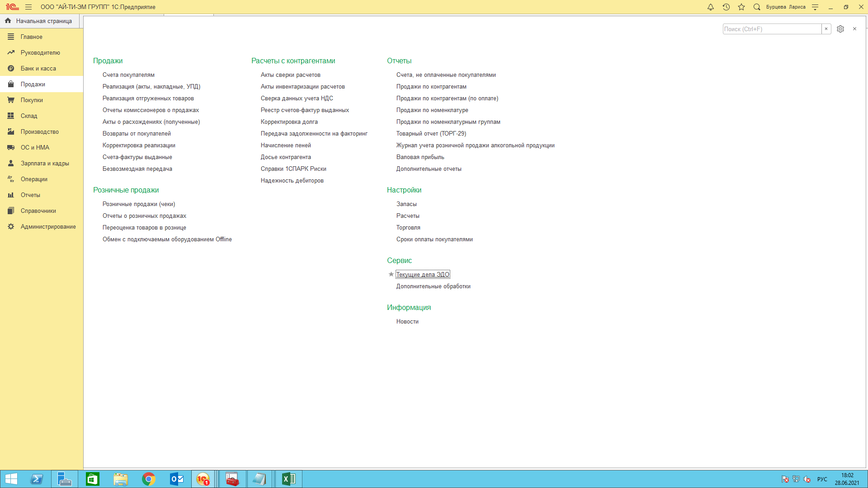Open the hamburger main menu icon
868x488 pixels.
pyautogui.click(x=28, y=7)
